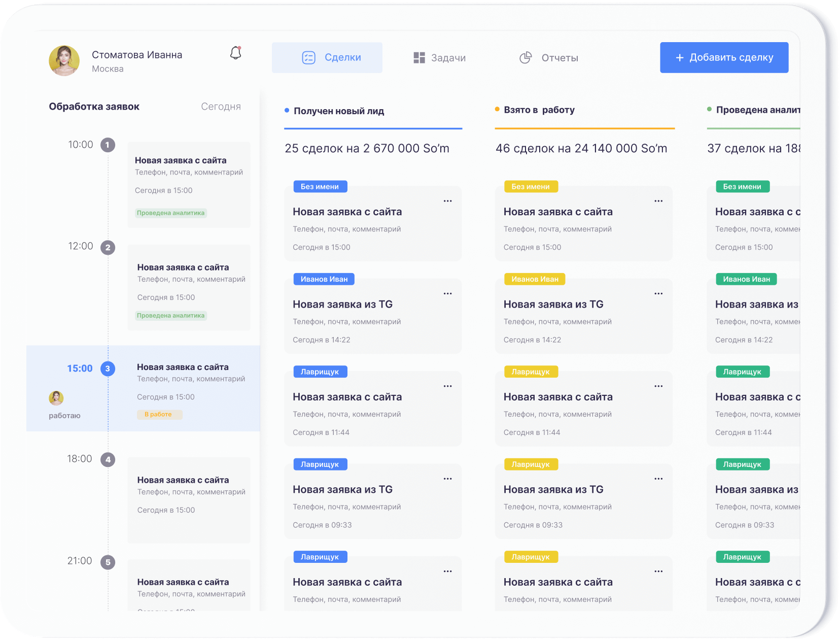
Task: Click the yellow Лаврищук tag at 11:44 card
Action: [531, 372]
